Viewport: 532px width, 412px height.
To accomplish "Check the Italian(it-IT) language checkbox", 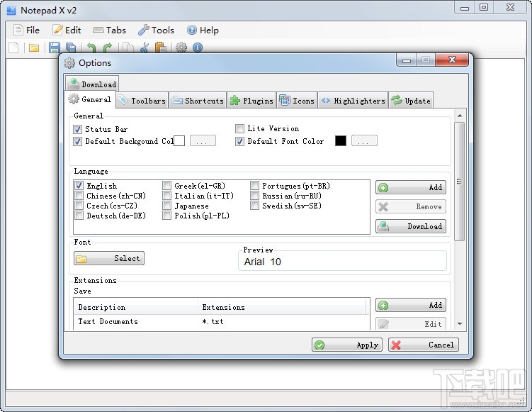I will click(x=166, y=195).
